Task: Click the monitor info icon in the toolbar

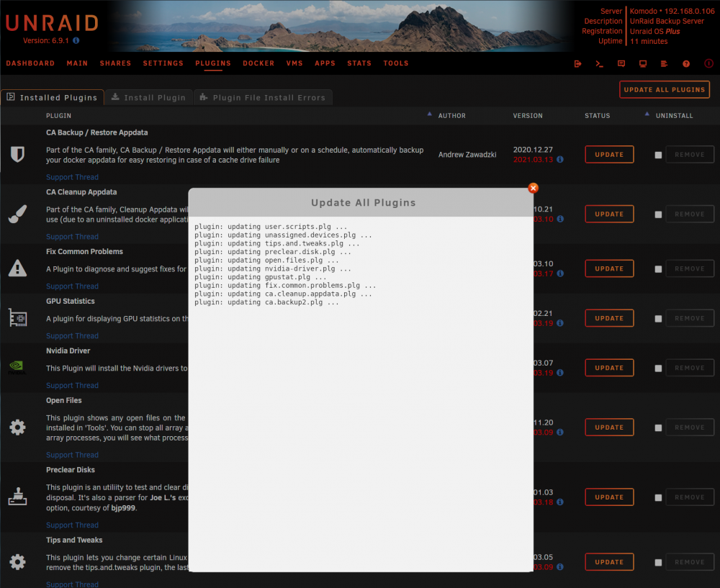Action: tap(643, 64)
